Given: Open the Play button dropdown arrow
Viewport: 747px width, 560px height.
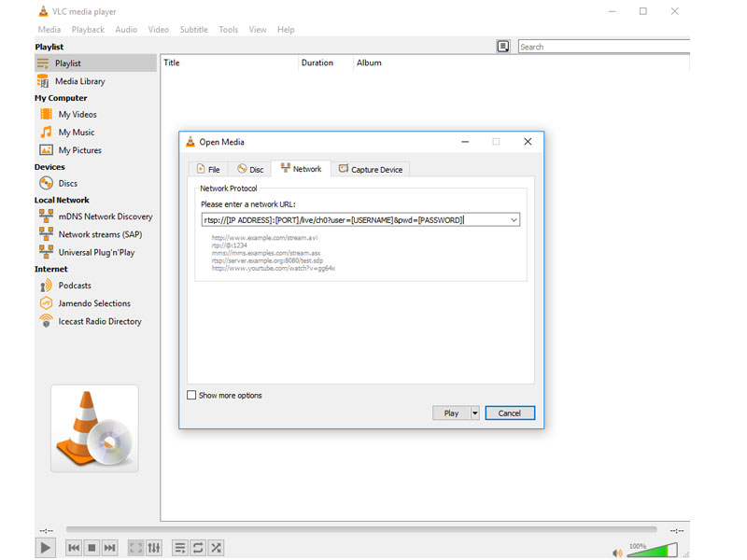Looking at the screenshot, I should [474, 413].
